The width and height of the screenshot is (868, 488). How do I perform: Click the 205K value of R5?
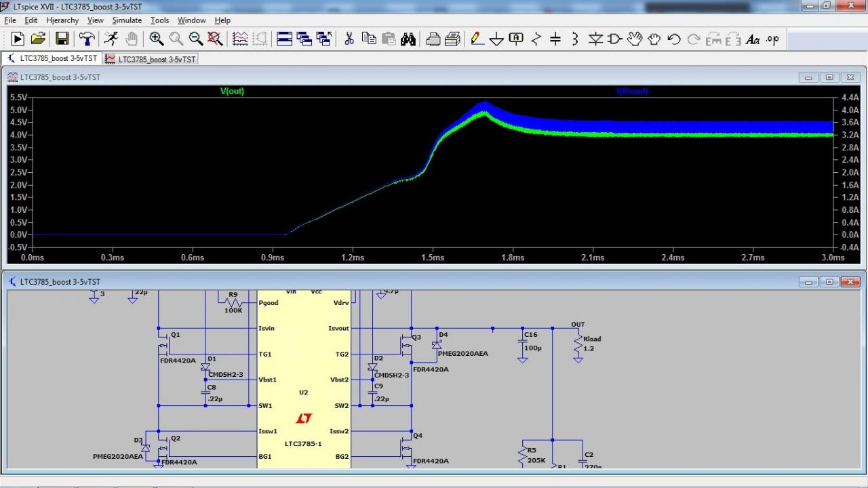[536, 460]
